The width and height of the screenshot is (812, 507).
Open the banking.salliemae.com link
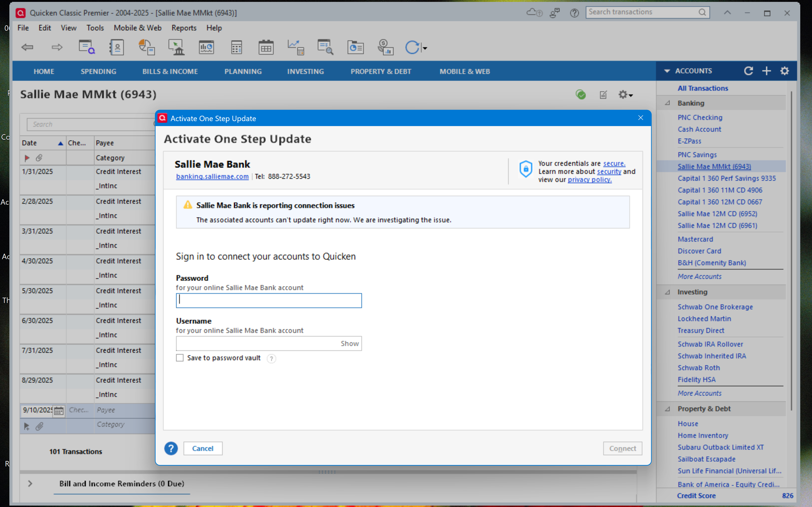pyautogui.click(x=212, y=176)
